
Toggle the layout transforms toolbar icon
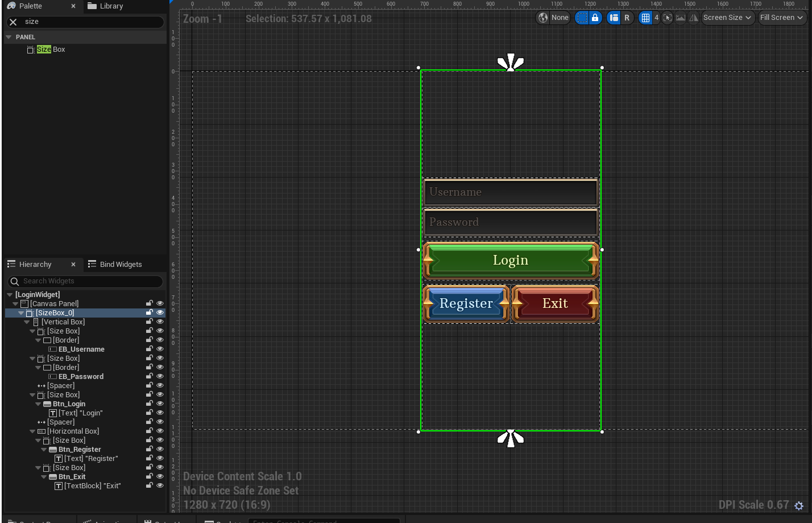(614, 18)
